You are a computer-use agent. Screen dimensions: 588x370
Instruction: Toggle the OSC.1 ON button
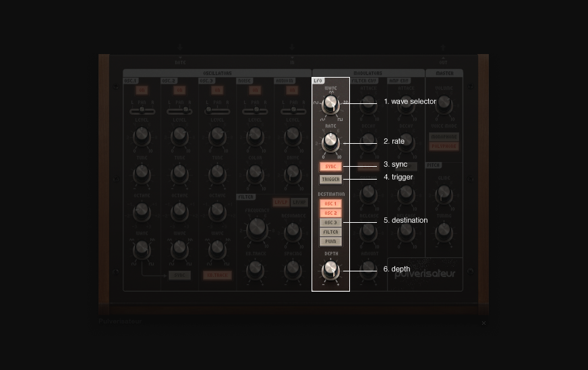142,90
